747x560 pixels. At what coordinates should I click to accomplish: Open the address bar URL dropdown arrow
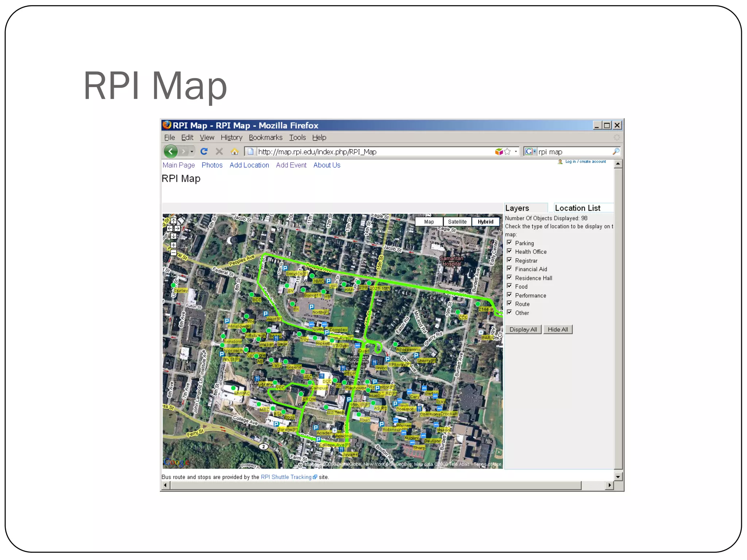tap(516, 151)
